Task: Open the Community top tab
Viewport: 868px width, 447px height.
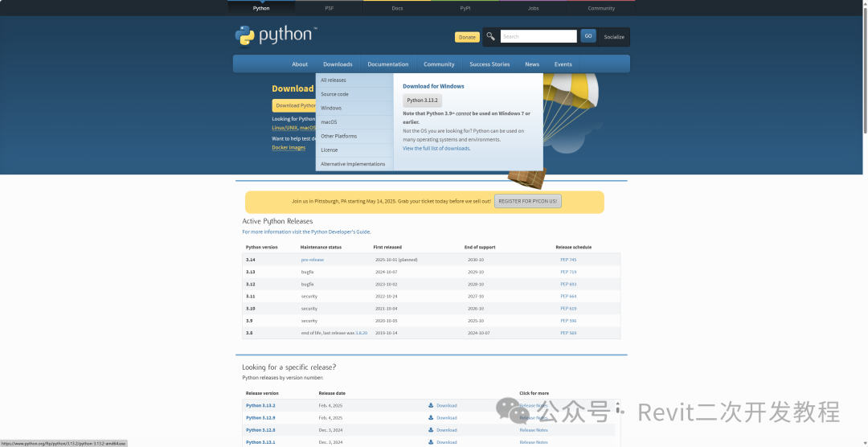Action: point(602,8)
